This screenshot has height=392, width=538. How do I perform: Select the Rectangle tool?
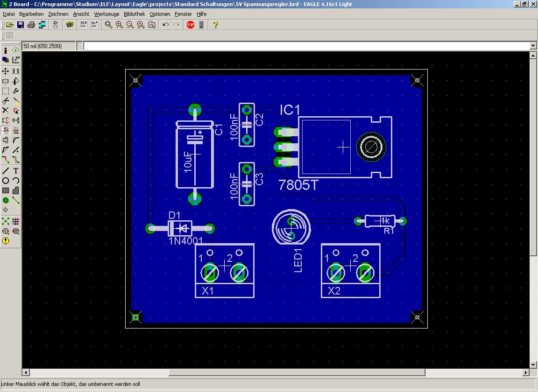[6, 190]
